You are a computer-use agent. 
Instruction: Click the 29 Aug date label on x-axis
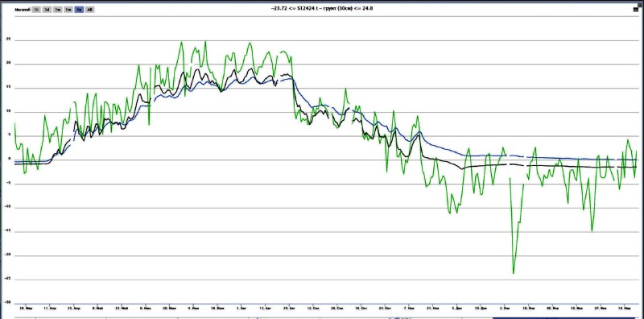(x=291, y=308)
